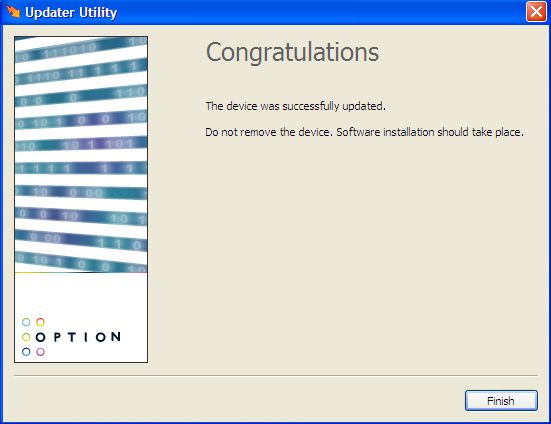
Task: Click the letter T in OPTION logo
Action: [72, 337]
